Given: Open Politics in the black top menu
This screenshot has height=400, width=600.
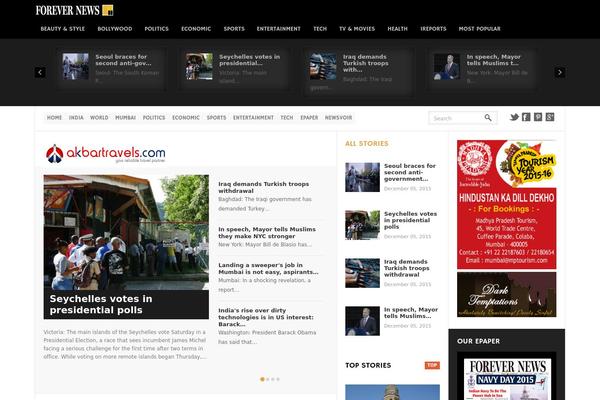Looking at the screenshot, I should tap(157, 29).
